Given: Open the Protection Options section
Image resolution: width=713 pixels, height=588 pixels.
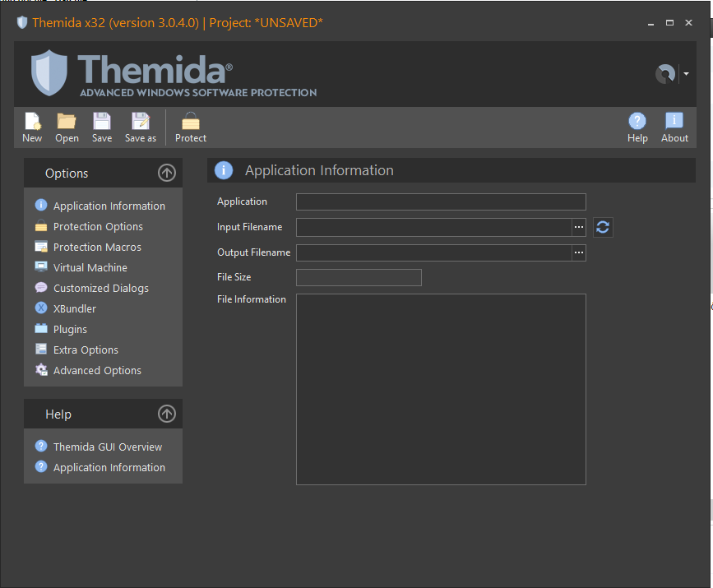Looking at the screenshot, I should pos(98,226).
